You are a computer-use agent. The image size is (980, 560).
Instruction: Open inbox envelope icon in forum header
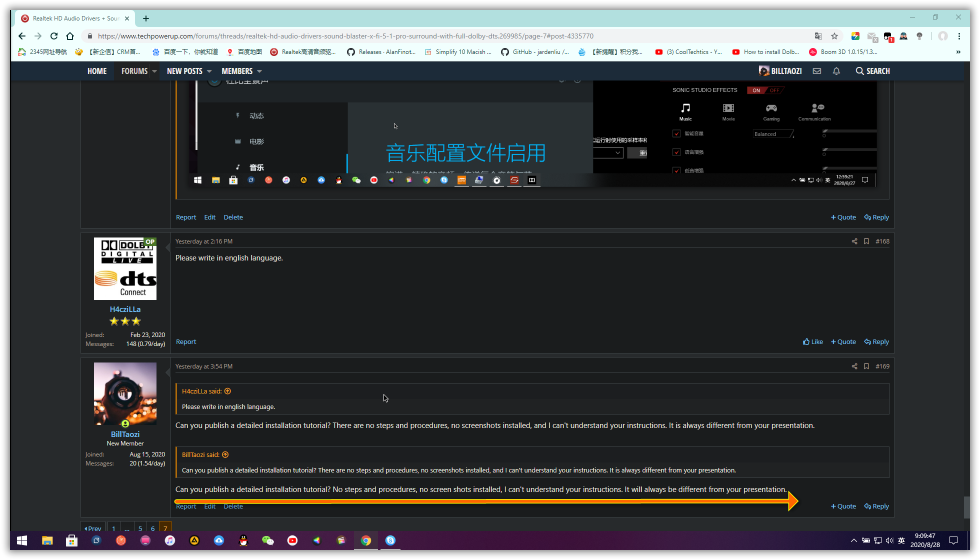click(817, 71)
